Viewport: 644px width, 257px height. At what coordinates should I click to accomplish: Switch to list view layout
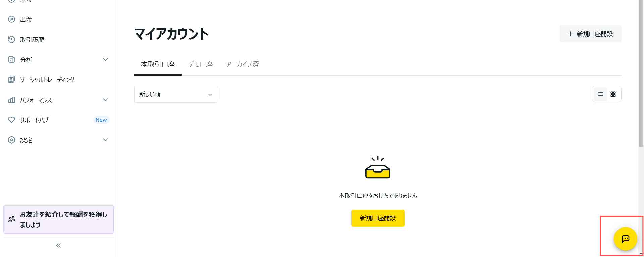coord(600,94)
